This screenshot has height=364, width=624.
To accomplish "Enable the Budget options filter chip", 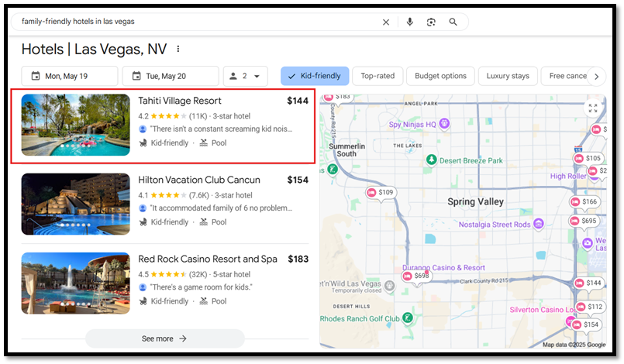I will (x=440, y=76).
